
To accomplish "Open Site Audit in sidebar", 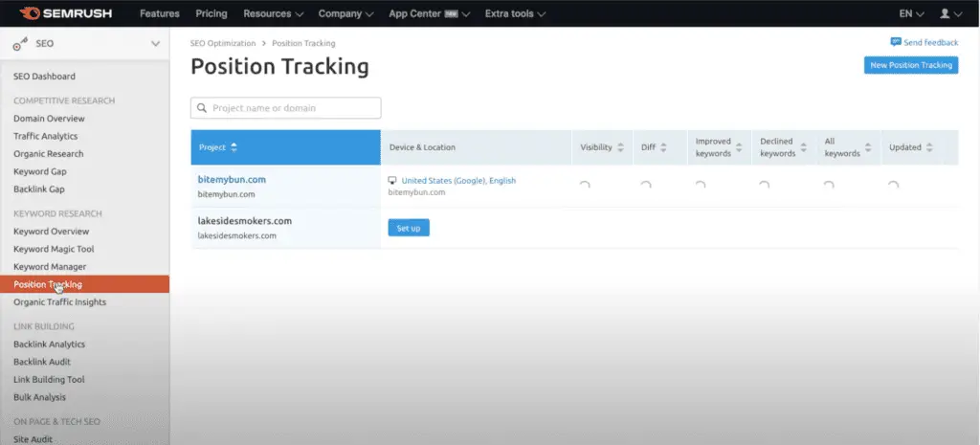I will pos(33,439).
